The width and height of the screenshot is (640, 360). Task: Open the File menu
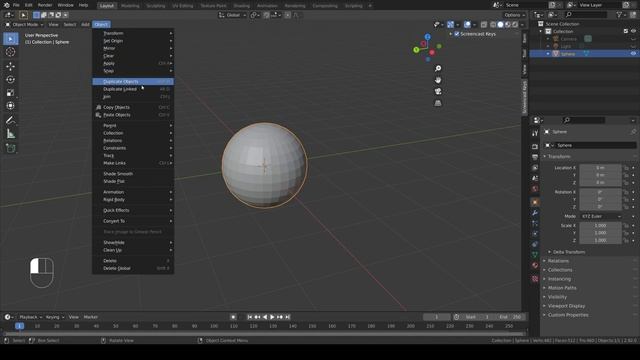[x=16, y=5]
